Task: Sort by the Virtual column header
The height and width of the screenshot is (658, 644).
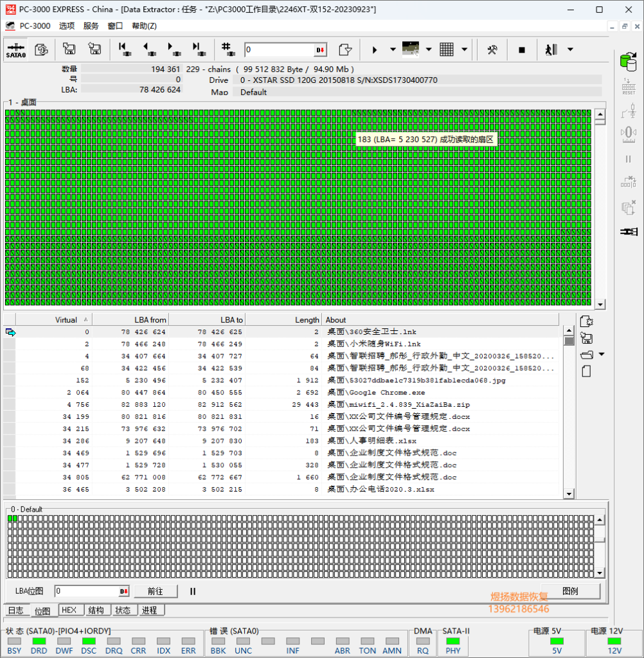Action: (x=54, y=320)
